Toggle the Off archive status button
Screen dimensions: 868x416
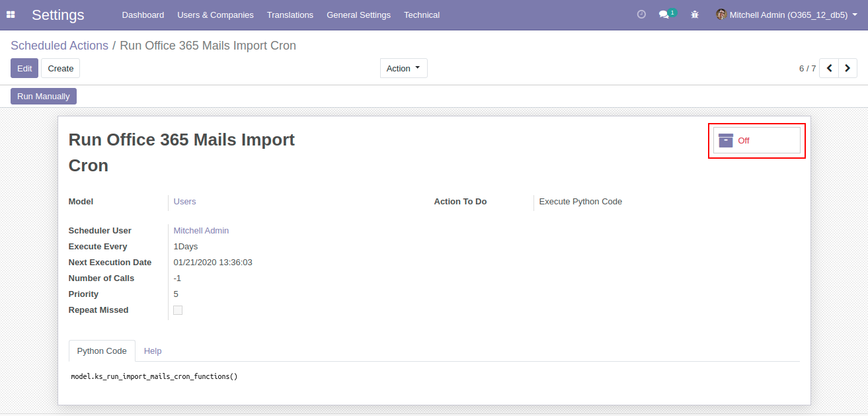756,140
